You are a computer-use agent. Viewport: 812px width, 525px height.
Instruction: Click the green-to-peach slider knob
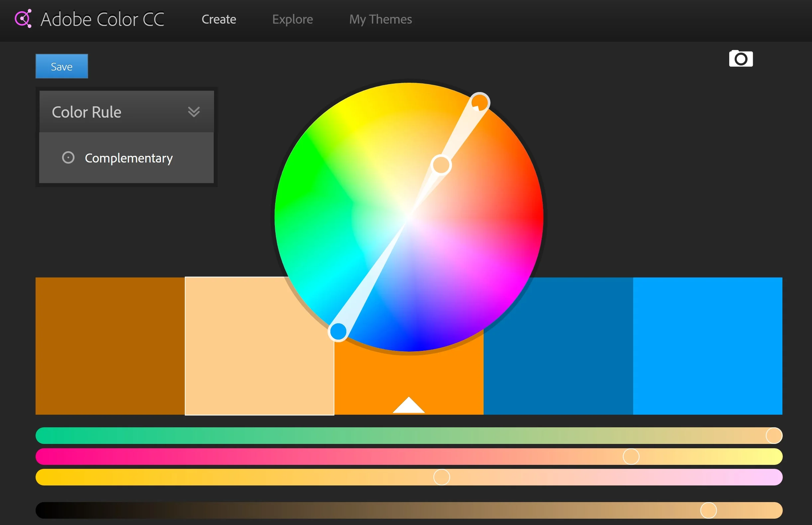pos(773,435)
